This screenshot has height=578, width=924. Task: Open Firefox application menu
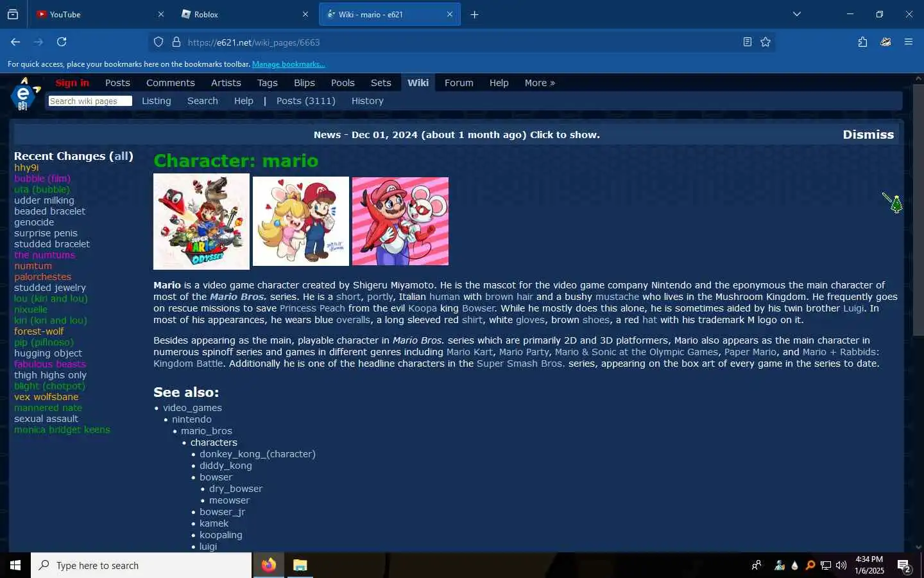(909, 42)
